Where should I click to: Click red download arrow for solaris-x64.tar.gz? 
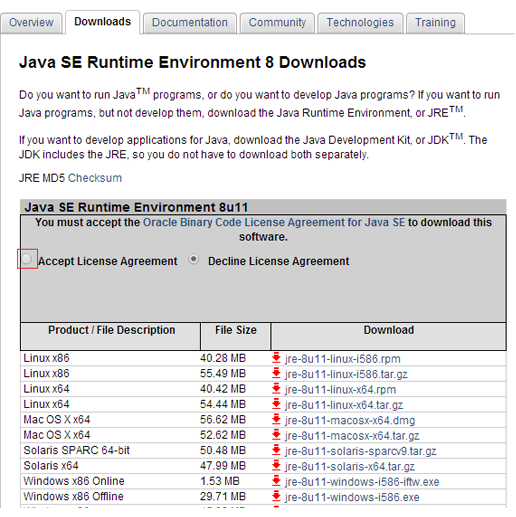276,465
